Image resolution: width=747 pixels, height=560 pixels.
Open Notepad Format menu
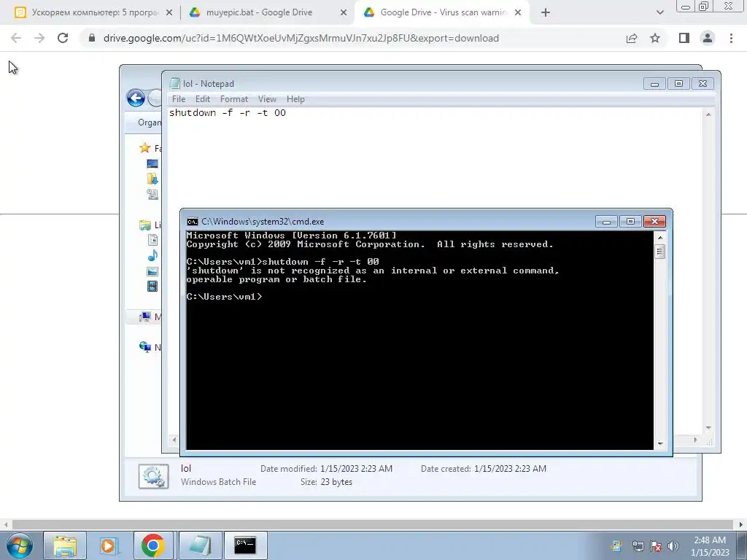pos(234,99)
